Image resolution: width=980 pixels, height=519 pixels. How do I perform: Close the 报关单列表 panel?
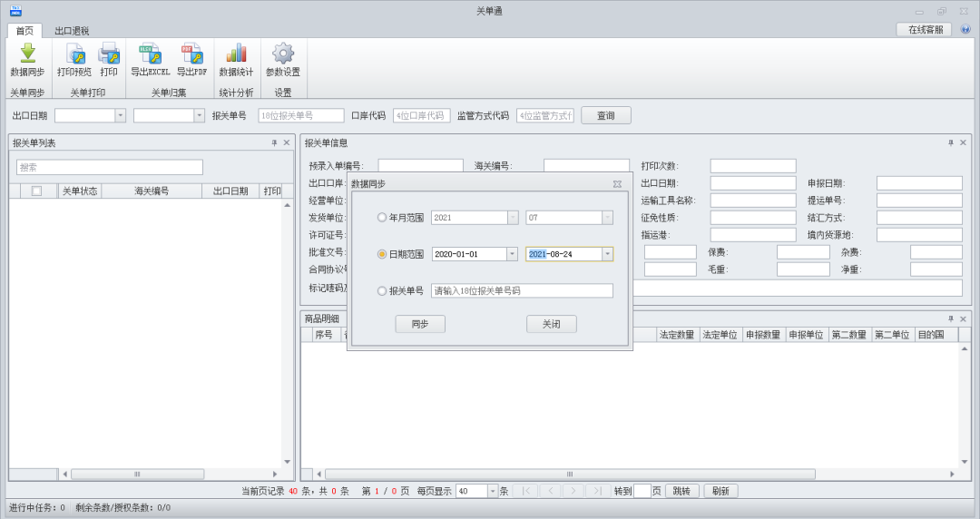287,142
